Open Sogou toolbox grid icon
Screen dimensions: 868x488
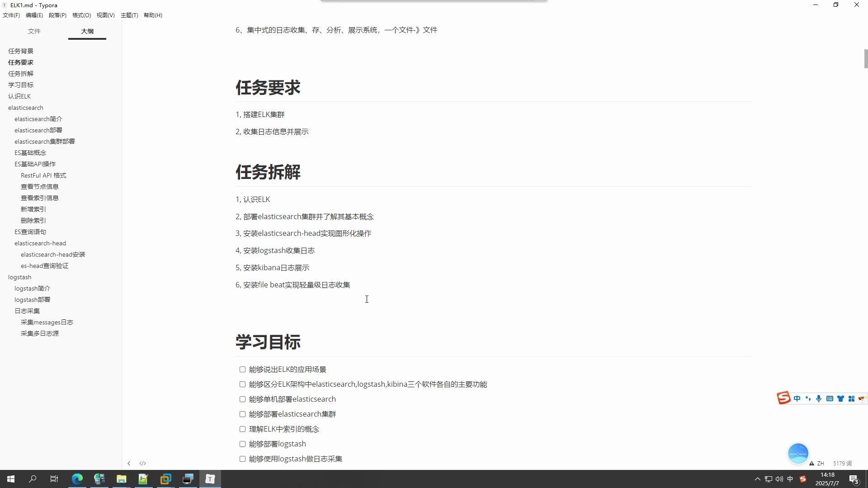click(x=851, y=399)
